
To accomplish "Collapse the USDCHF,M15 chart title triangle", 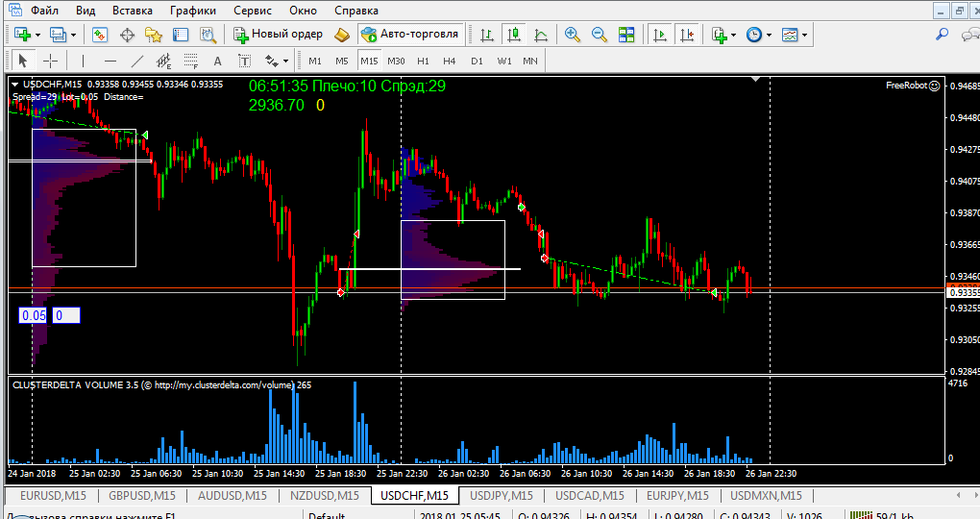I will 15,85.
